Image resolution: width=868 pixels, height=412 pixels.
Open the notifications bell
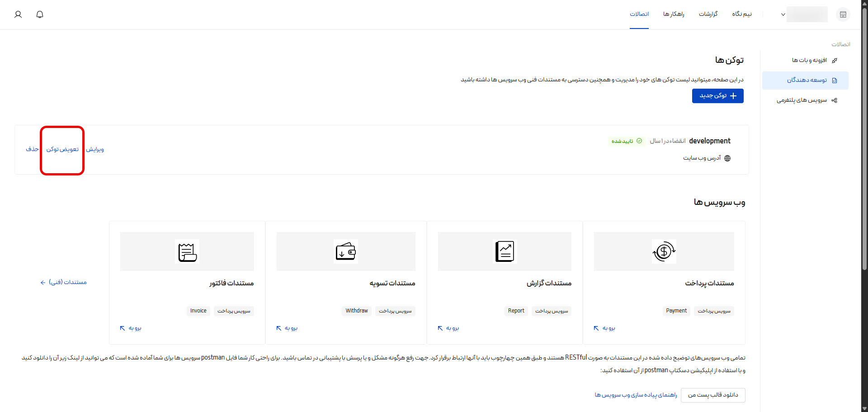click(40, 14)
